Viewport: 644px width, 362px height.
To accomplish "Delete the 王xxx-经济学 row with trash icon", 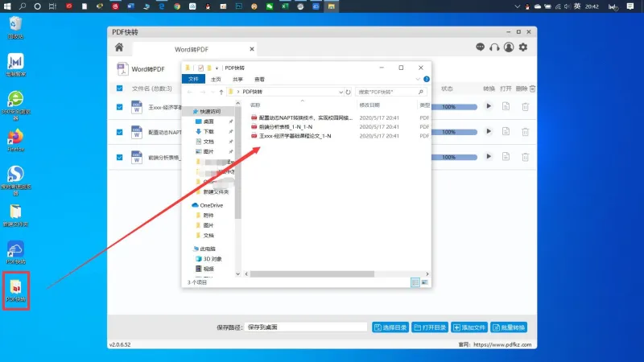I will pyautogui.click(x=526, y=107).
